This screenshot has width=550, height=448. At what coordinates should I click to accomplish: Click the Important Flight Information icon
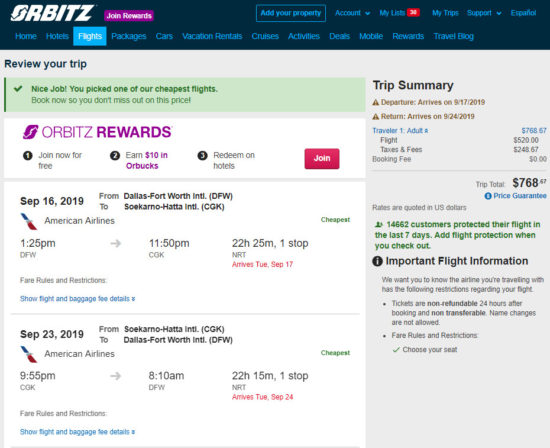[377, 261]
